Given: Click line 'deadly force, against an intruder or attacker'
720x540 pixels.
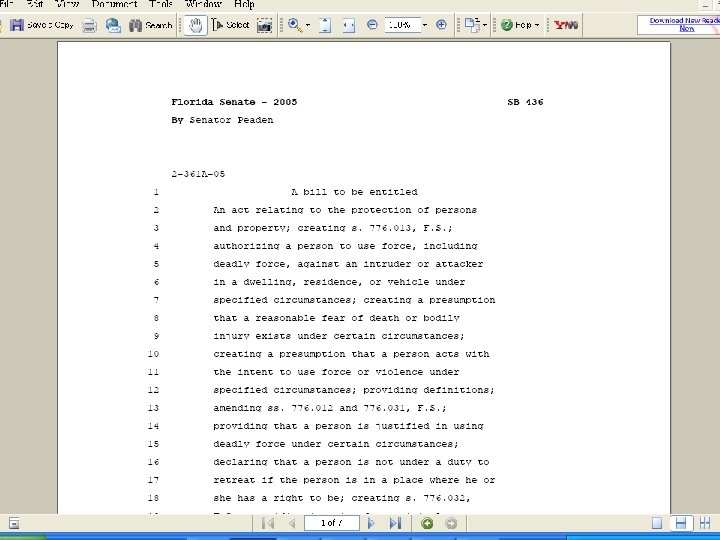Looking at the screenshot, I should click(348, 264).
